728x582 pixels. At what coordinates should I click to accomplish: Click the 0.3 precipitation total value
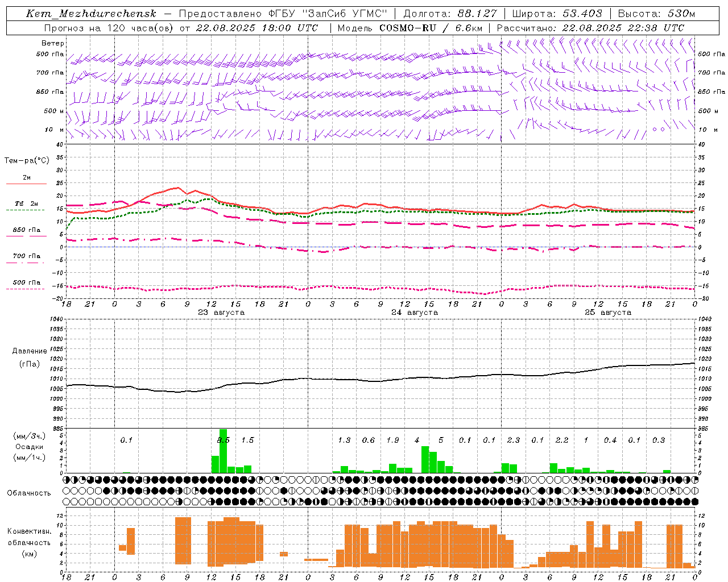(659, 440)
